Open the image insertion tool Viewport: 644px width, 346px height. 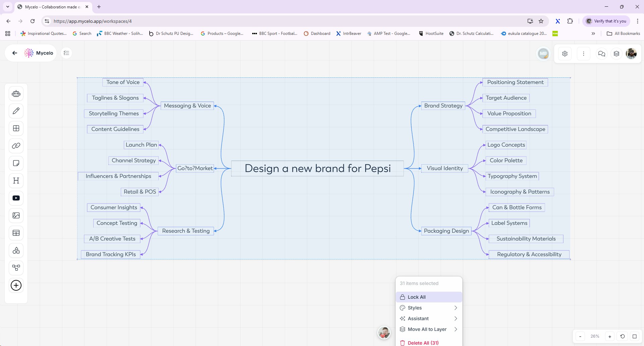coord(16,216)
